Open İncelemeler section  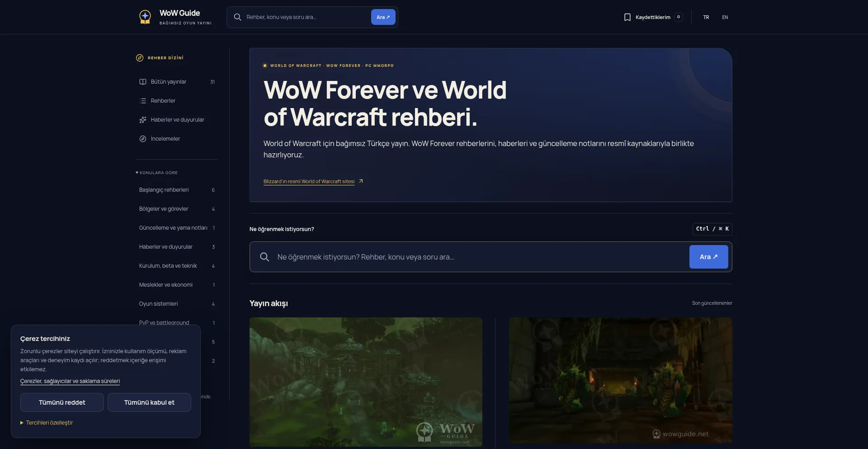point(177,139)
